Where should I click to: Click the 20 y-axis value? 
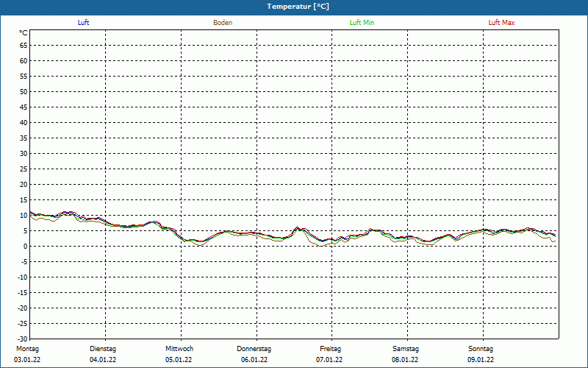coord(24,185)
